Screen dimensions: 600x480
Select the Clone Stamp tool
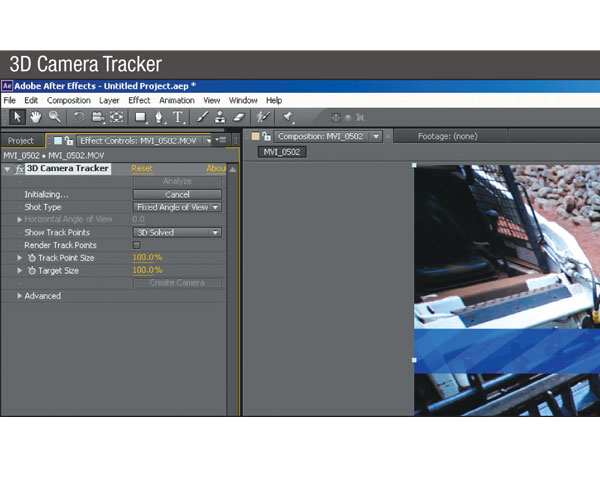point(220,117)
